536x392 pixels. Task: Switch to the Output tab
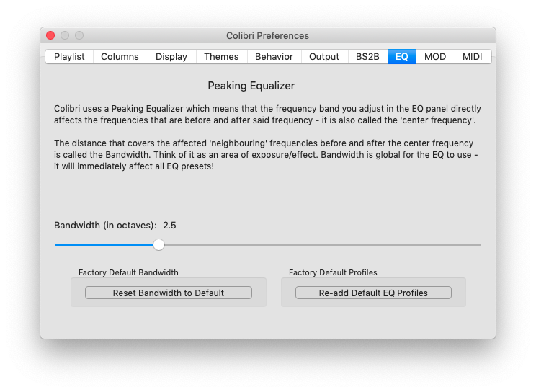pyautogui.click(x=324, y=56)
